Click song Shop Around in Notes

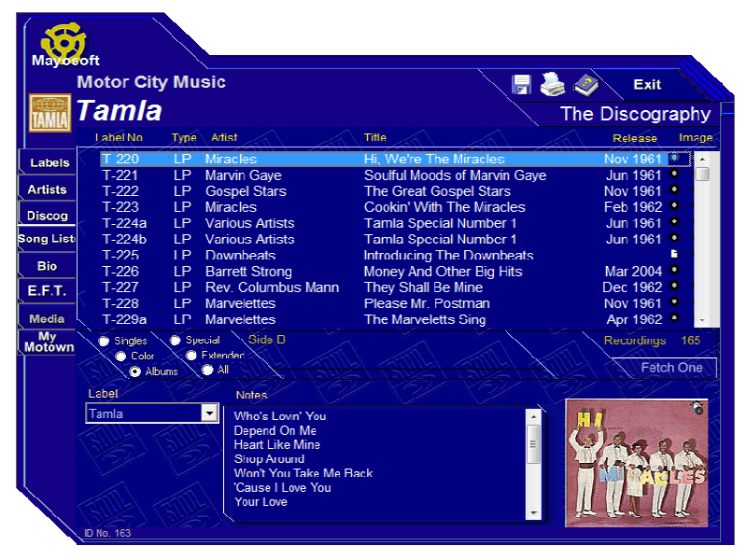coord(269,459)
